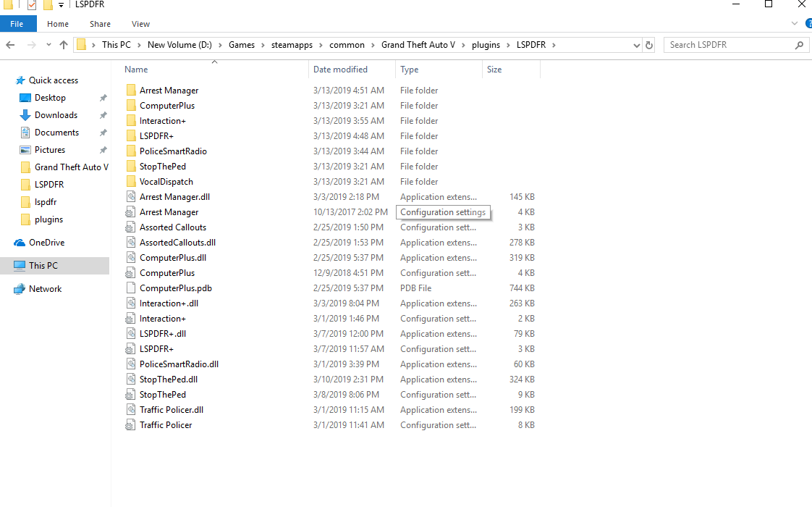Open the Help question mark icon

click(x=808, y=24)
